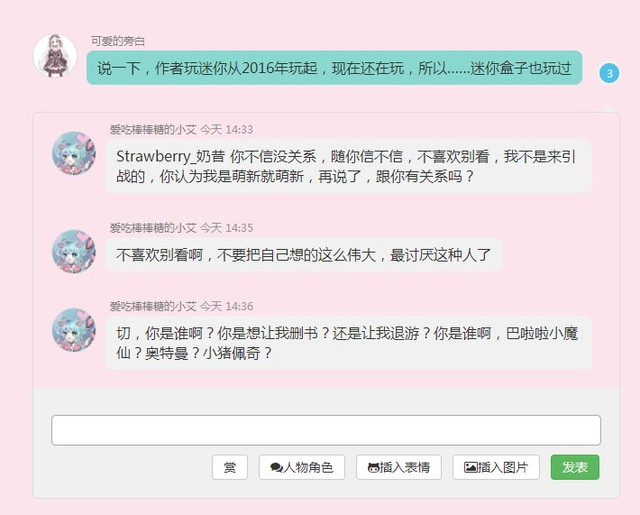Click the comment mentioning Strawberry_奶昔
This screenshot has height=515, width=640.
[348, 166]
